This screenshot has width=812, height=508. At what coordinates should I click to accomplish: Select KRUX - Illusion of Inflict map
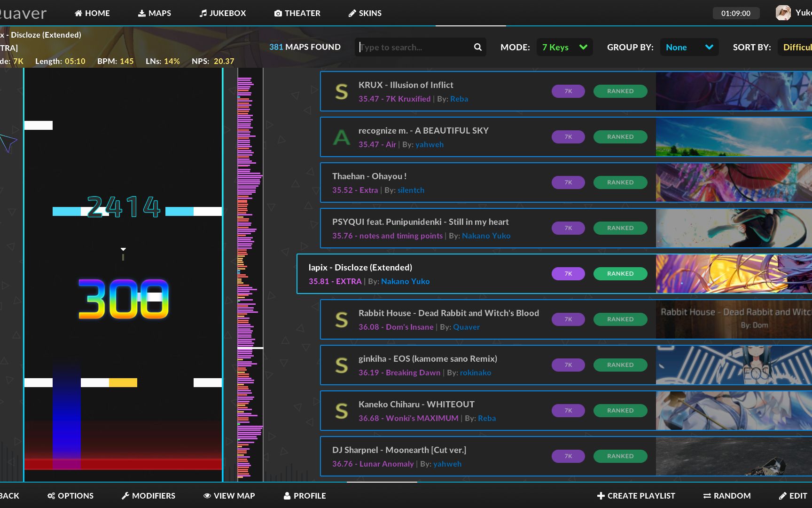click(x=566, y=91)
